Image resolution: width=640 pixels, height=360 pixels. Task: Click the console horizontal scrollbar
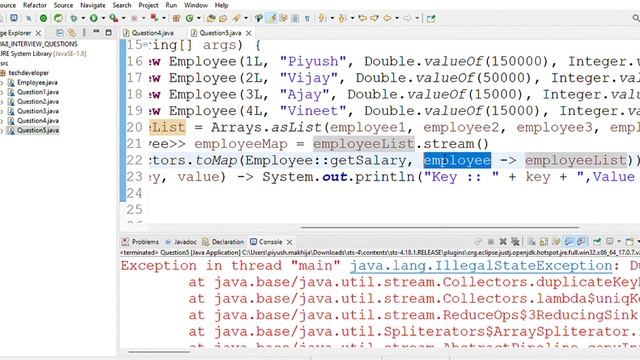coord(159,351)
